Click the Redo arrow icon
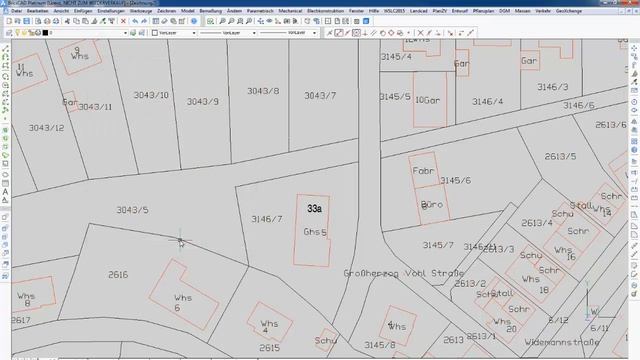 point(144,21)
